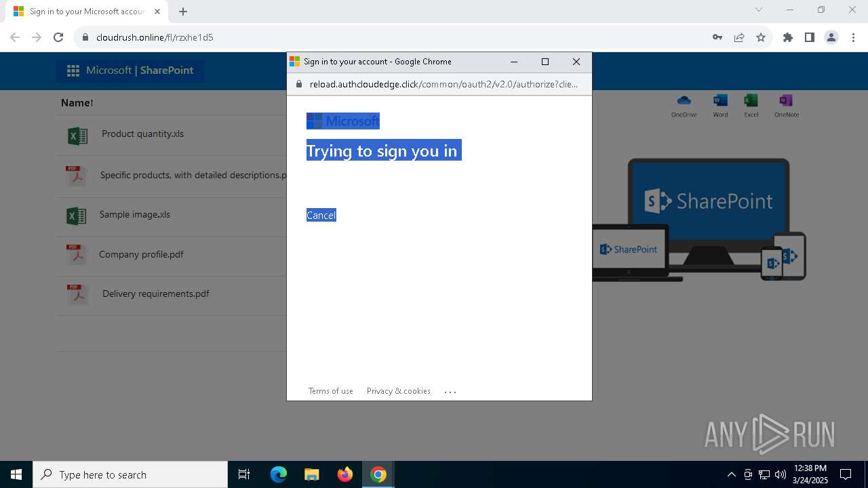The width and height of the screenshot is (868, 488).
Task: Show hidden tray icons chevron
Action: (731, 474)
